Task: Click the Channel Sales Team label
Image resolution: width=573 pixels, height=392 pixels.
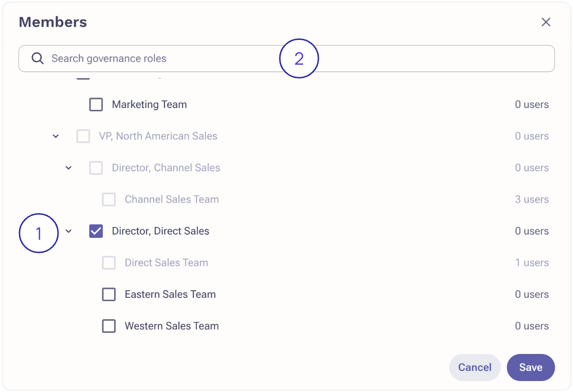Action: (x=172, y=199)
